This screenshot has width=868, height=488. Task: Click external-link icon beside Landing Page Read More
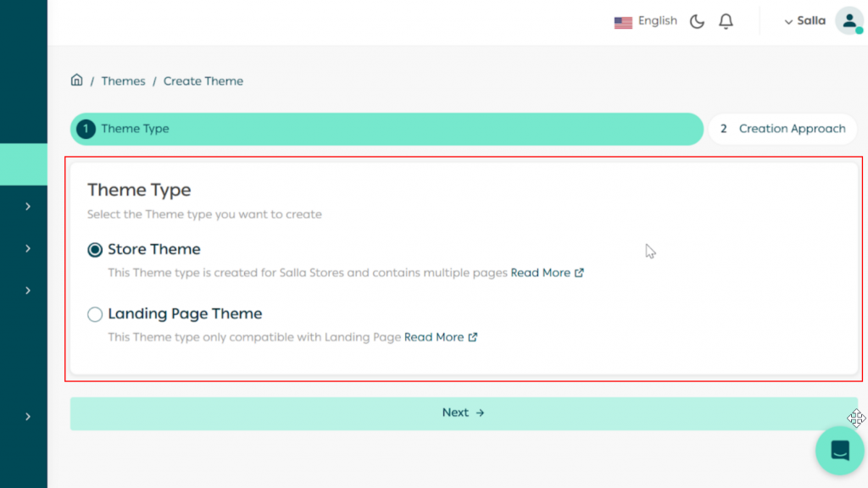coord(473,337)
